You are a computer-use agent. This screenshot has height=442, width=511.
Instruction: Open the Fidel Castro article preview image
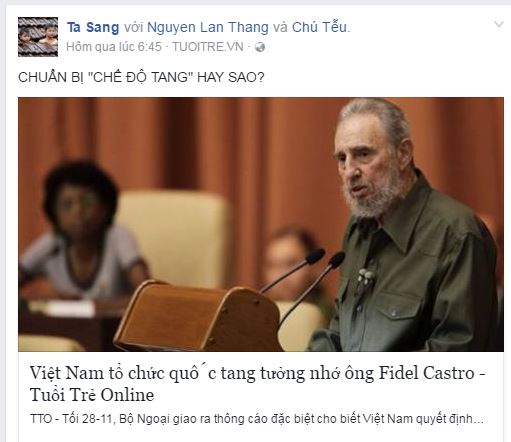coord(261,224)
